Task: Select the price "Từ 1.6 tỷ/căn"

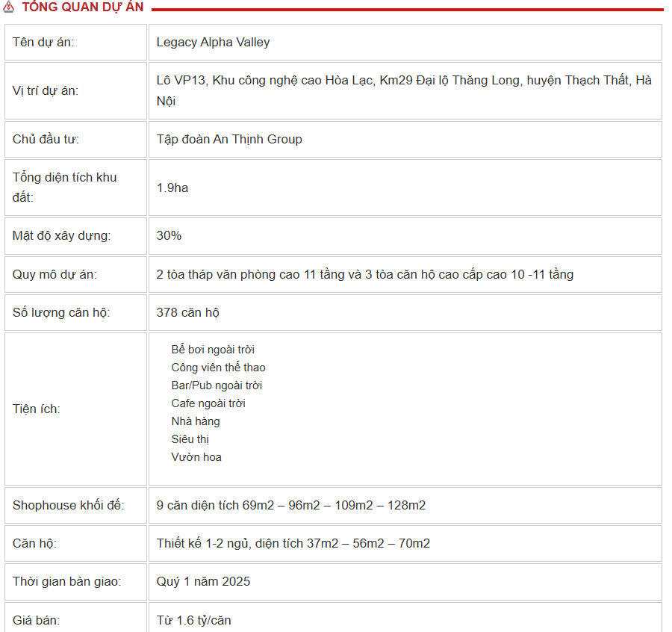Action: pos(193,620)
